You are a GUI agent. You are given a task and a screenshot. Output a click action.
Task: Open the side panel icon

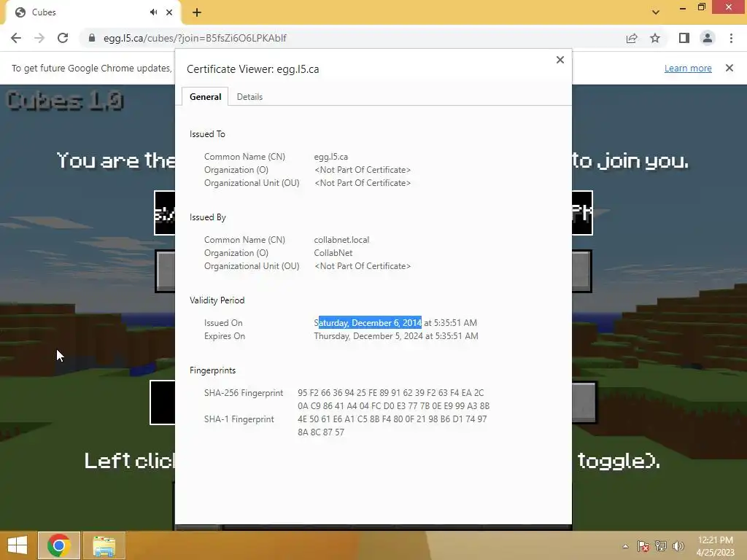point(684,38)
